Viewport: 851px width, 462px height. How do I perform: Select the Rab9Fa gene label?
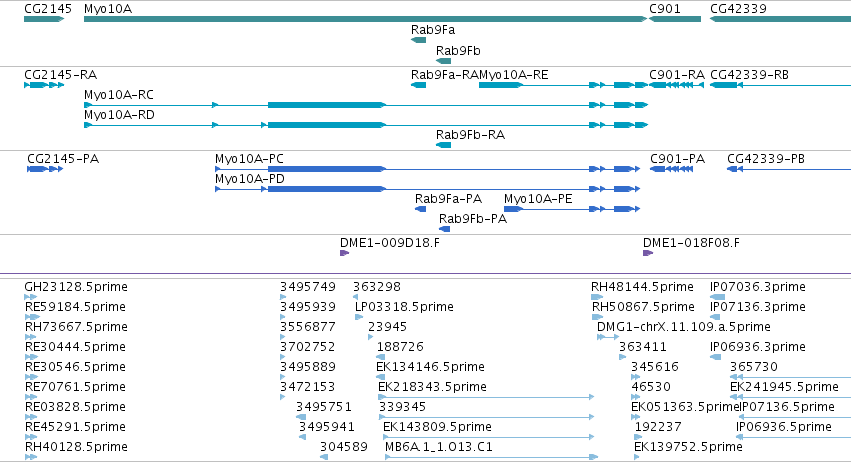[433, 30]
